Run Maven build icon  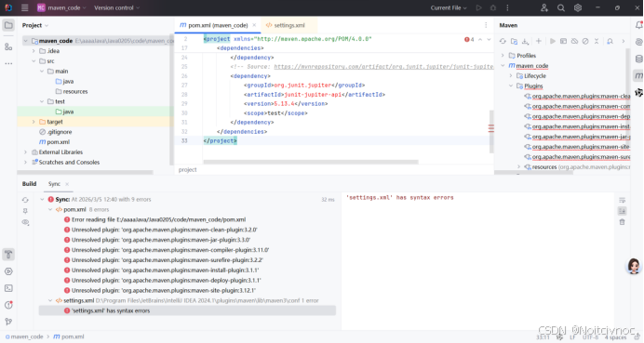coord(553,41)
